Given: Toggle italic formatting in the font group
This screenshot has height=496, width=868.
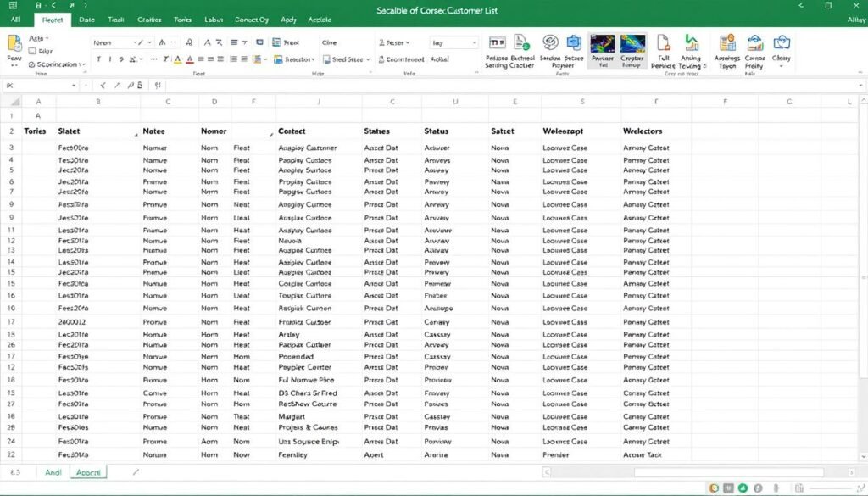Looking at the screenshot, I should pyautogui.click(x=110, y=59).
